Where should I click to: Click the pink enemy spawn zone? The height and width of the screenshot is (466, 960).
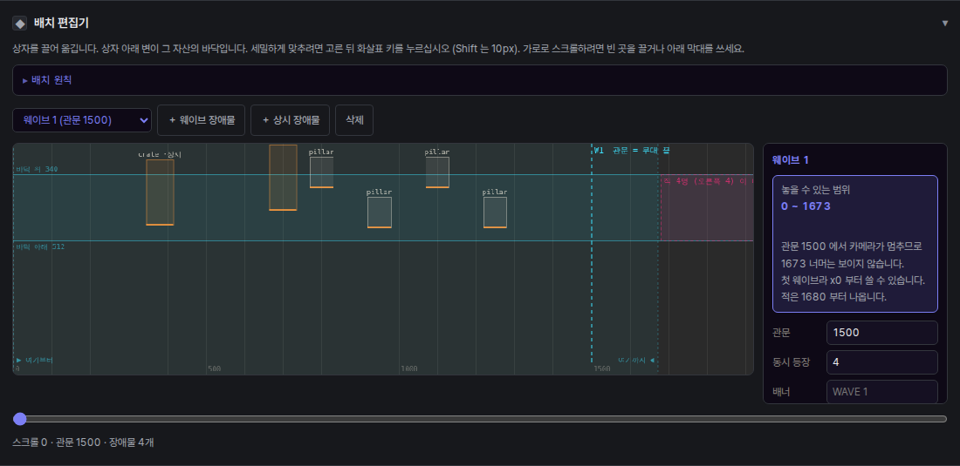pos(707,208)
